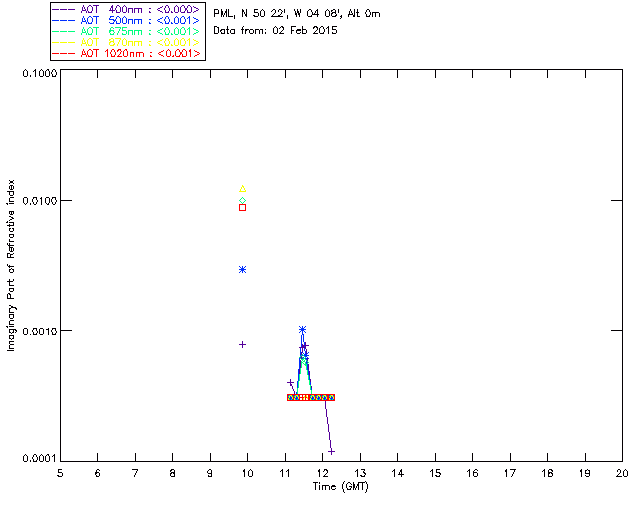The width and height of the screenshot is (640, 512).
Task: Click the AOT 1020nm legend entry
Action: 127,53
